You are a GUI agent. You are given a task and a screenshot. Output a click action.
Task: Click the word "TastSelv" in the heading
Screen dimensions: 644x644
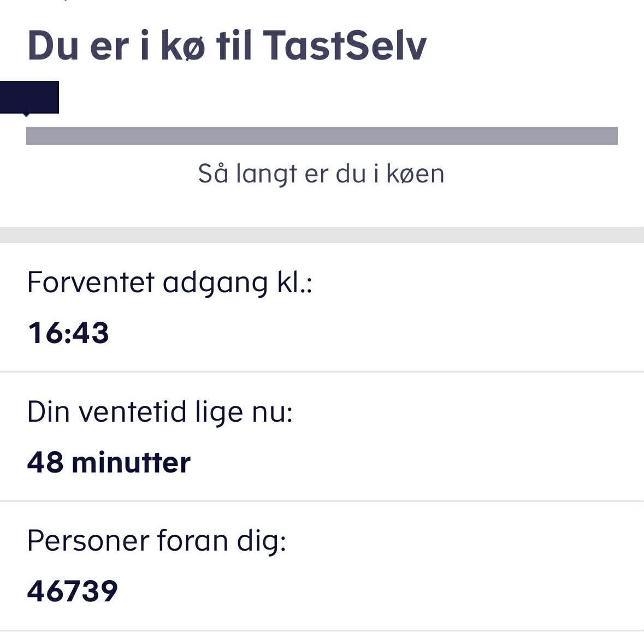(344, 45)
